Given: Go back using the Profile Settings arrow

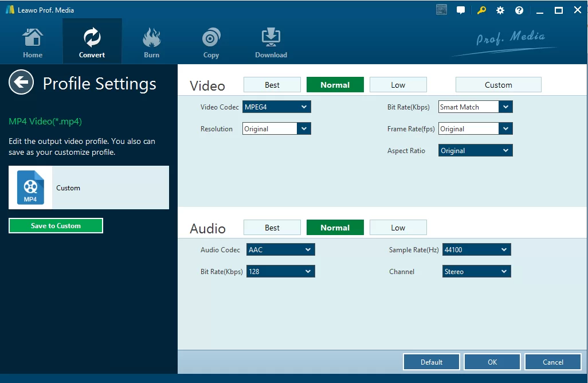Looking at the screenshot, I should [21, 82].
